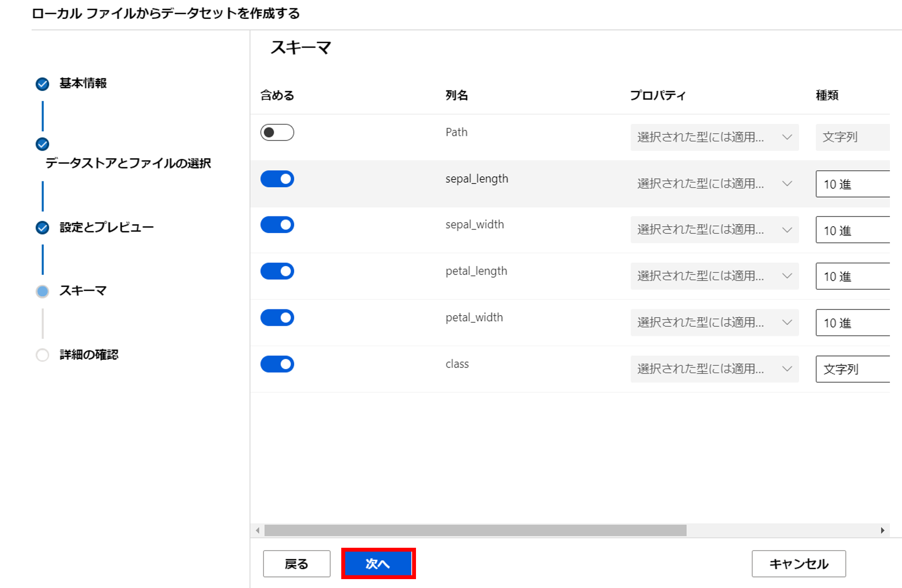Click the 詳細の確認 empty step circle
The height and width of the screenshot is (588, 902).
coord(42,355)
